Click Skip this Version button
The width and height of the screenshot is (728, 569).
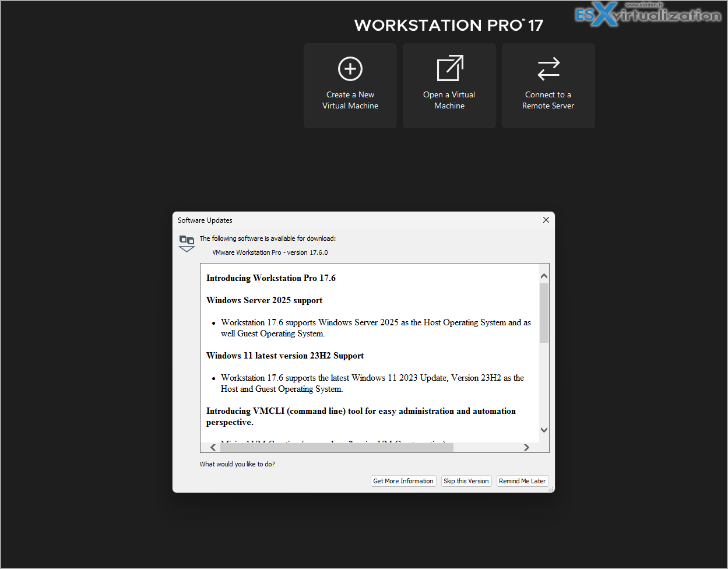[466, 481]
